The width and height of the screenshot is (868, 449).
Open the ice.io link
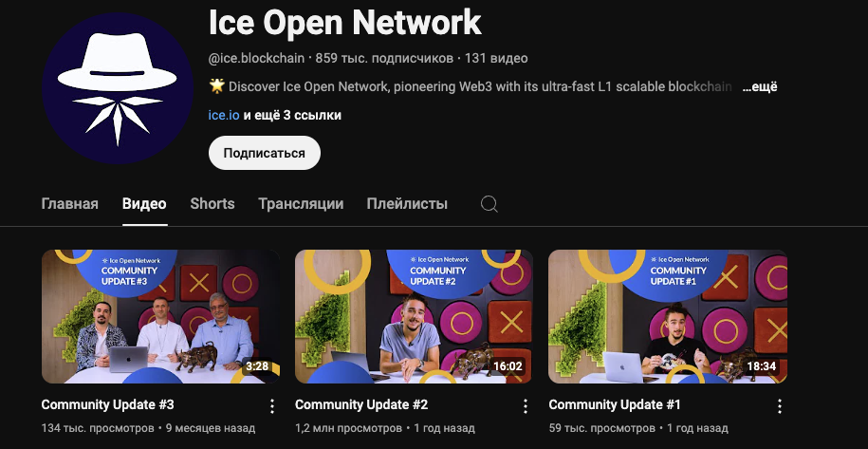(x=224, y=115)
